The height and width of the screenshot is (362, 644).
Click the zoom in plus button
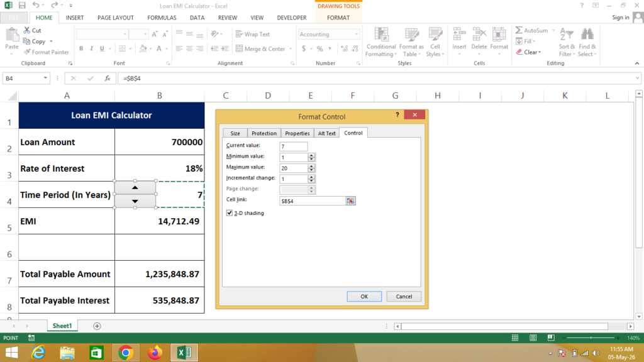pos(618,337)
